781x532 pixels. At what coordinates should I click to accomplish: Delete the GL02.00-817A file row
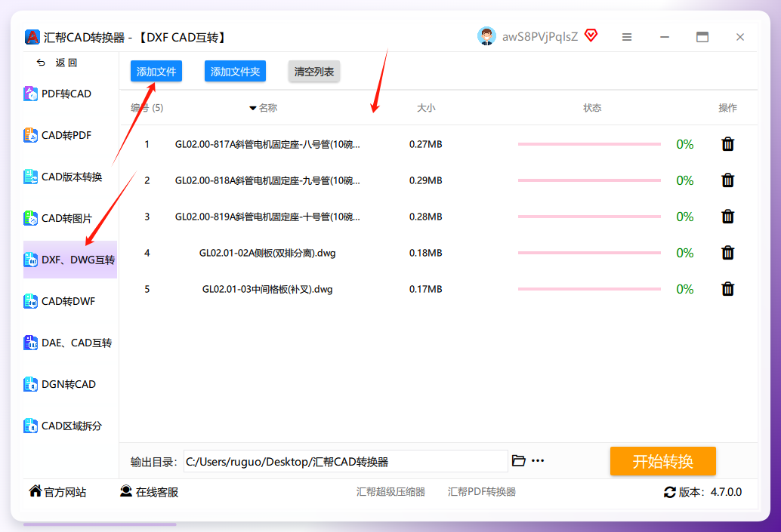tap(727, 144)
